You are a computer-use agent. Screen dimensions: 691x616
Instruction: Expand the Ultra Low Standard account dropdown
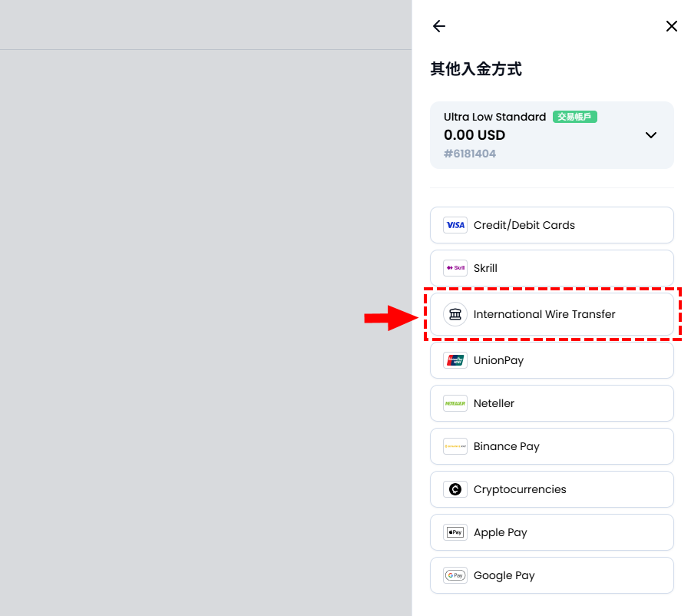(x=650, y=135)
